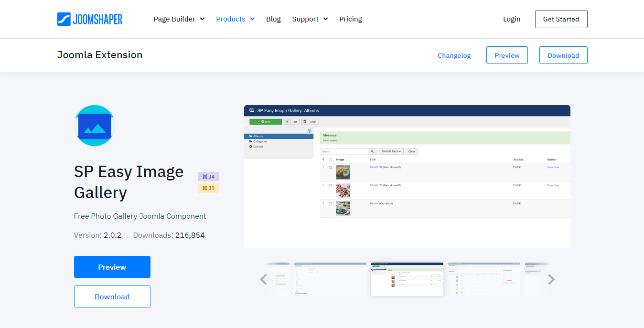Select the thumbnail just left of the active one
Screen dimensions: 644x328
330,279
